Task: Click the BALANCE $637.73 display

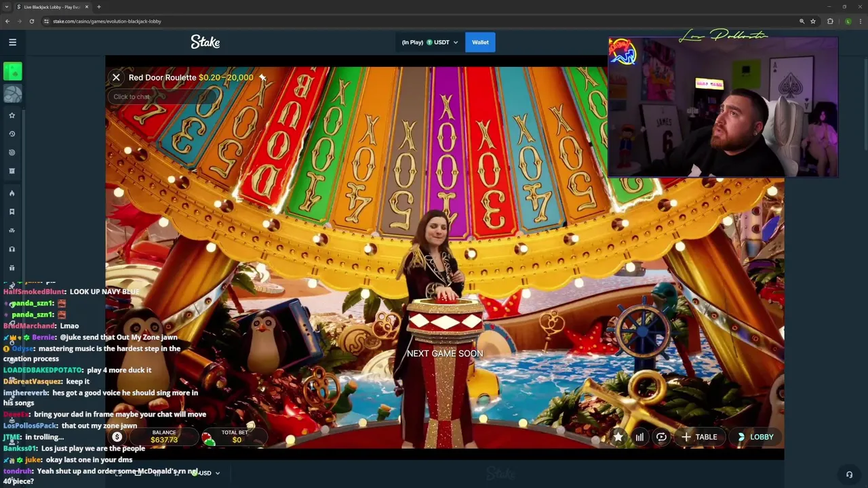Action: 164,436
